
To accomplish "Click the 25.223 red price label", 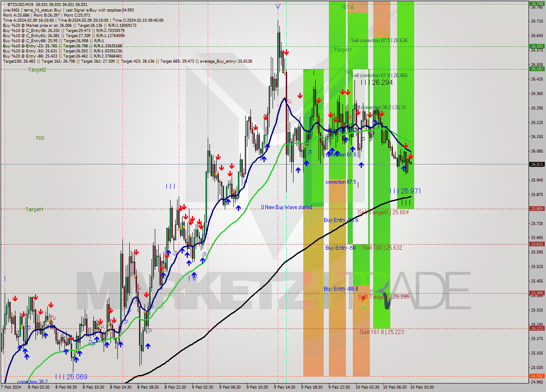I will pyautogui.click(x=536, y=328).
